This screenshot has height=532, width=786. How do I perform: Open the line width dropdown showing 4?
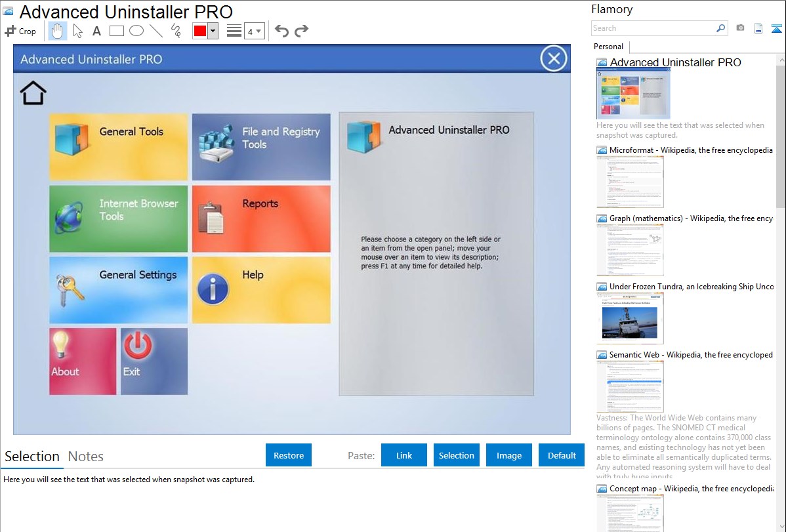point(254,31)
